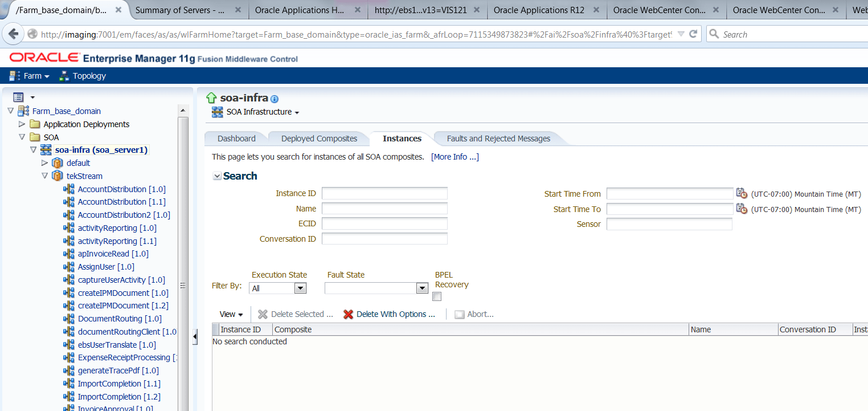Click the Conversation ID input field
Screen dimensions: 868x411
pyautogui.click(x=384, y=238)
